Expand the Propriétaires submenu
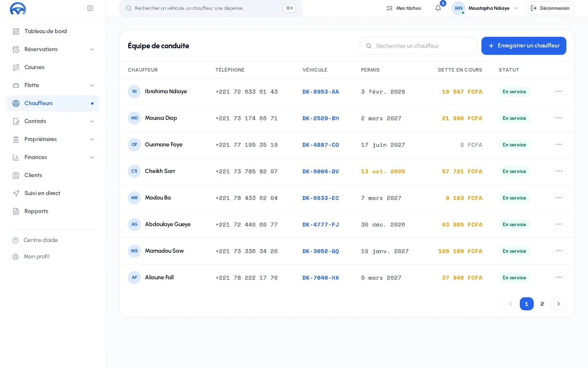 92,139
